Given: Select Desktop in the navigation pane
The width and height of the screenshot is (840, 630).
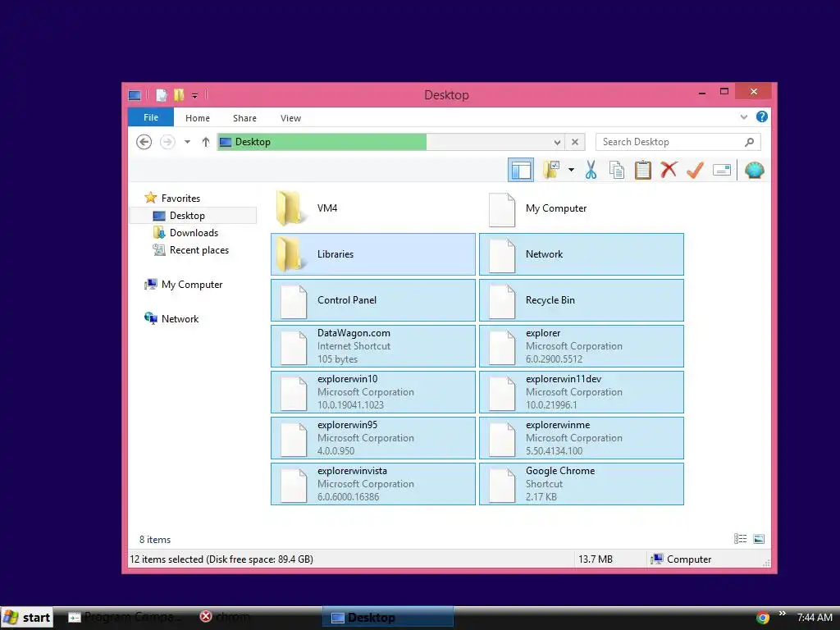Looking at the screenshot, I should 193,216.
